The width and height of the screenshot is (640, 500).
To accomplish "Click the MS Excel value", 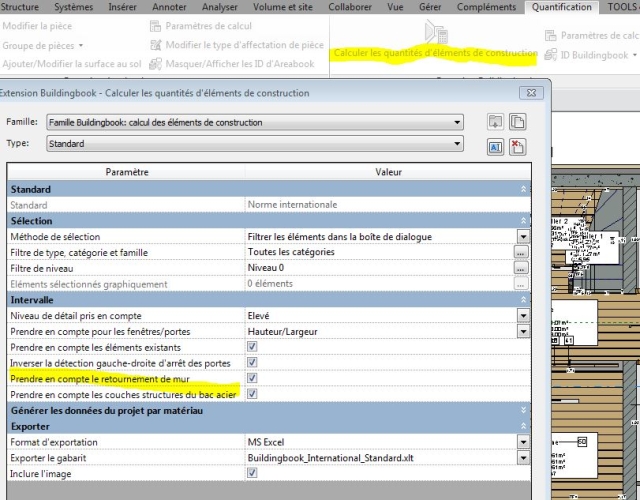I will (266, 442).
